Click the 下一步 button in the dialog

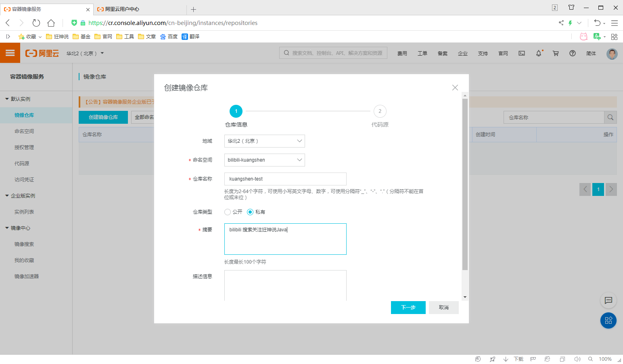tap(408, 307)
